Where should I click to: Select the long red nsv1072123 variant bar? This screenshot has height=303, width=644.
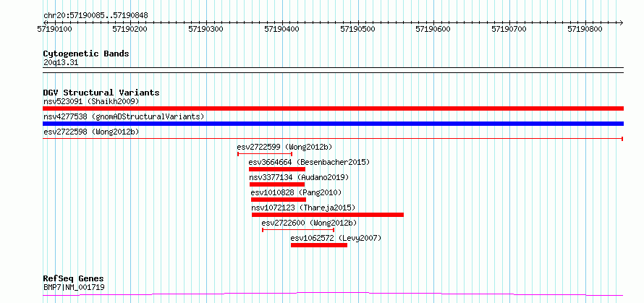pos(328,215)
